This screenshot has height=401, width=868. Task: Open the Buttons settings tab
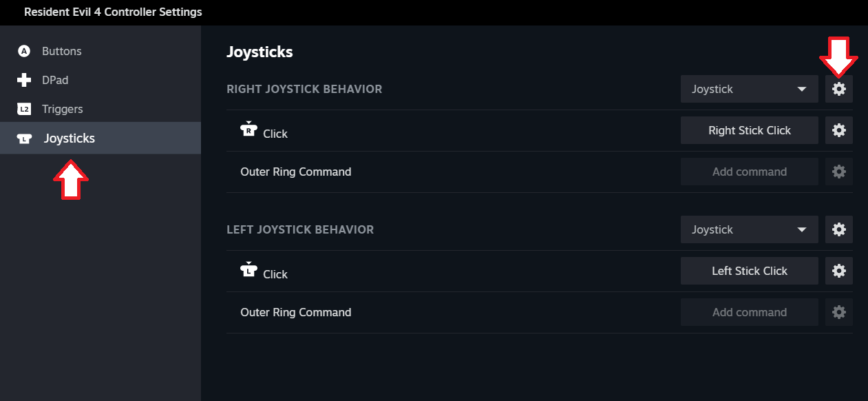[x=61, y=51]
